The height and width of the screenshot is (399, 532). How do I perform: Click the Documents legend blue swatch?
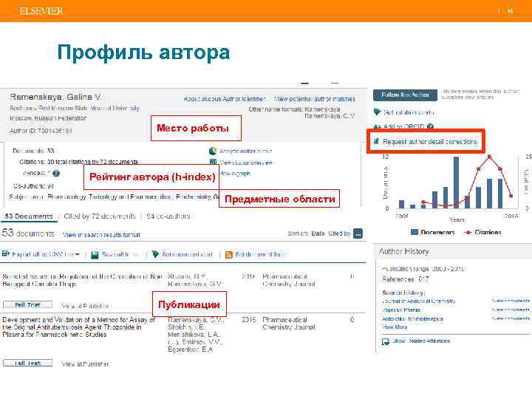click(x=415, y=232)
